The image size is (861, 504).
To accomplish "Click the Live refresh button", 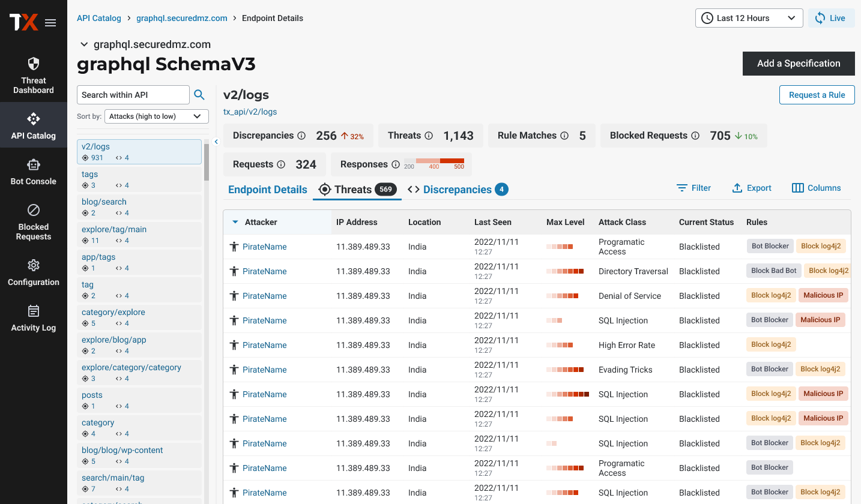I will click(x=831, y=18).
